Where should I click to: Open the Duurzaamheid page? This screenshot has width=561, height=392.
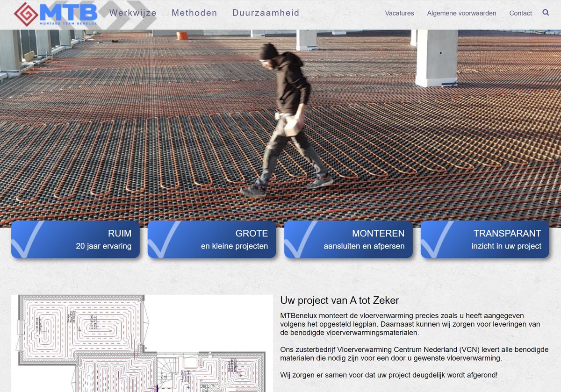pos(265,13)
